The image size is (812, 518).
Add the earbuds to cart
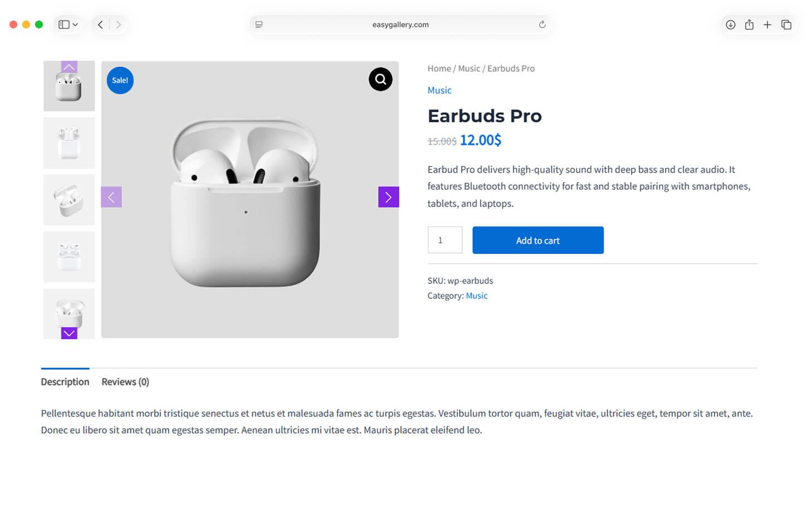(x=537, y=240)
